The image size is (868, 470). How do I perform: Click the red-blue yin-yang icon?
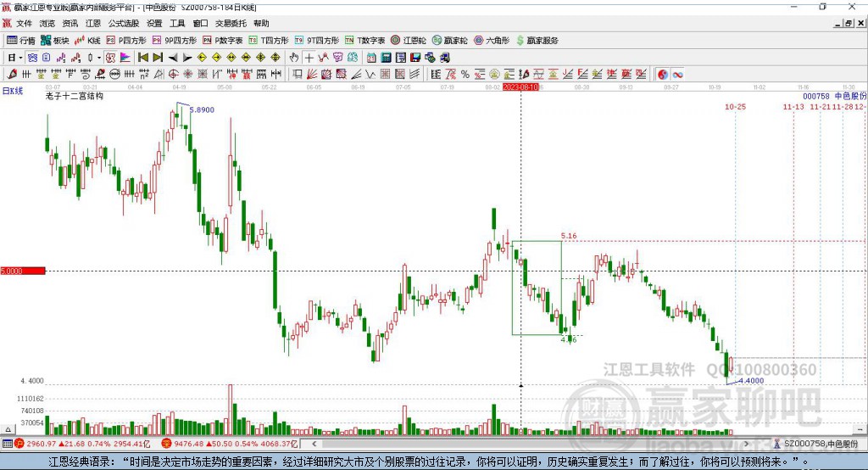pyautogui.click(x=662, y=75)
